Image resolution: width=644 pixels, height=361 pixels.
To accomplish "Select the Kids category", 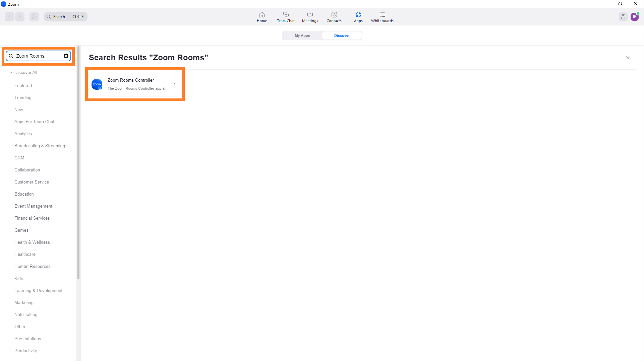I will coord(19,278).
